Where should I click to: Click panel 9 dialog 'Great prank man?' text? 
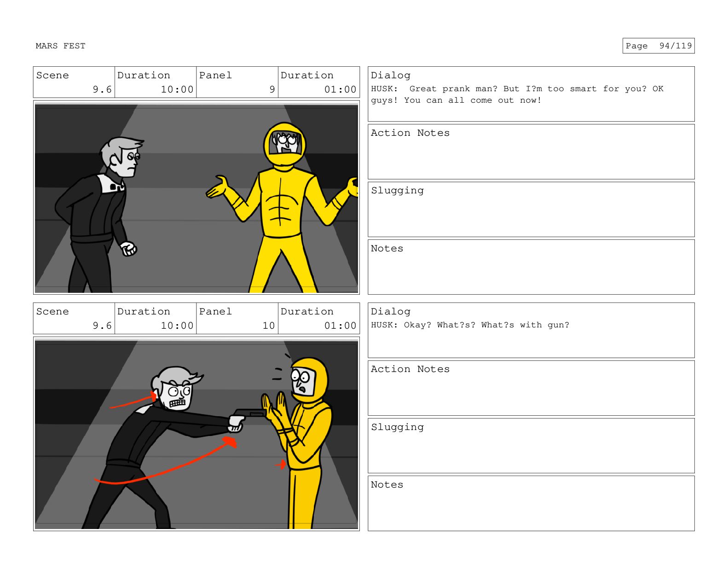(x=453, y=89)
